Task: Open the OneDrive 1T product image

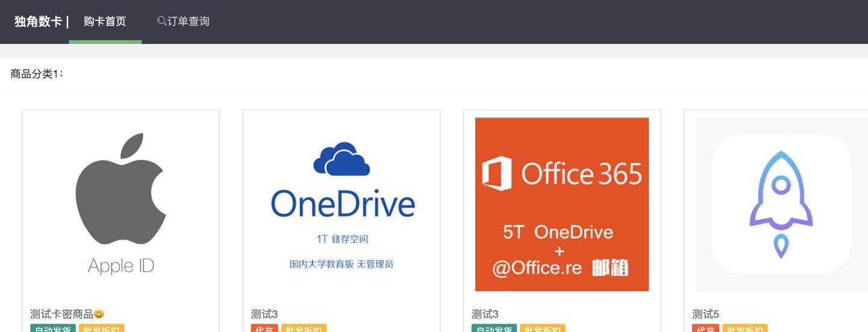Action: pyautogui.click(x=342, y=204)
